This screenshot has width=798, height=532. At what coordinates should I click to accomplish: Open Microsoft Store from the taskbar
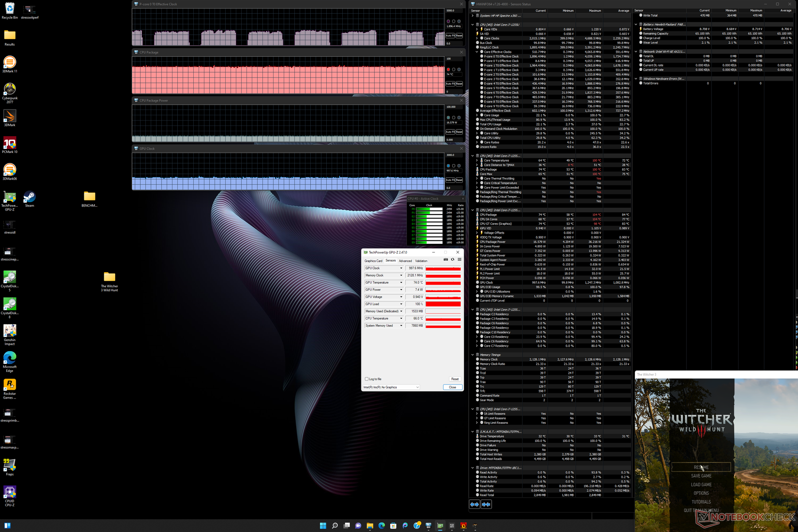point(393,526)
